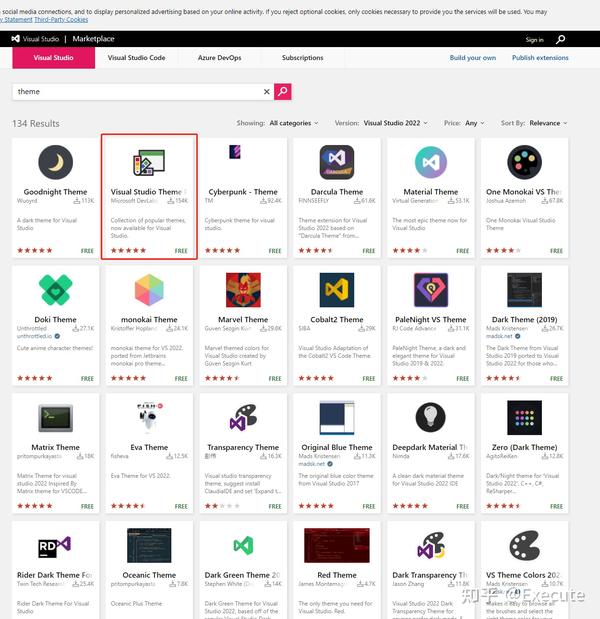The height and width of the screenshot is (619, 600).
Task: Open the Goodnight Theme title
Action: 56,192
